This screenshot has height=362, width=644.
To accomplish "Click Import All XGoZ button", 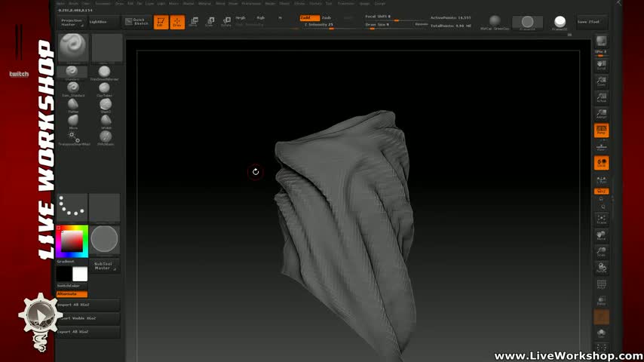I will tap(88, 305).
